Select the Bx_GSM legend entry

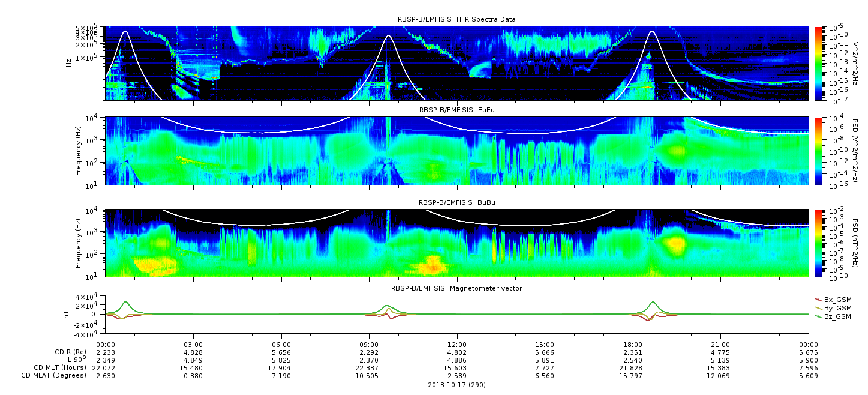pyautogui.click(x=833, y=299)
